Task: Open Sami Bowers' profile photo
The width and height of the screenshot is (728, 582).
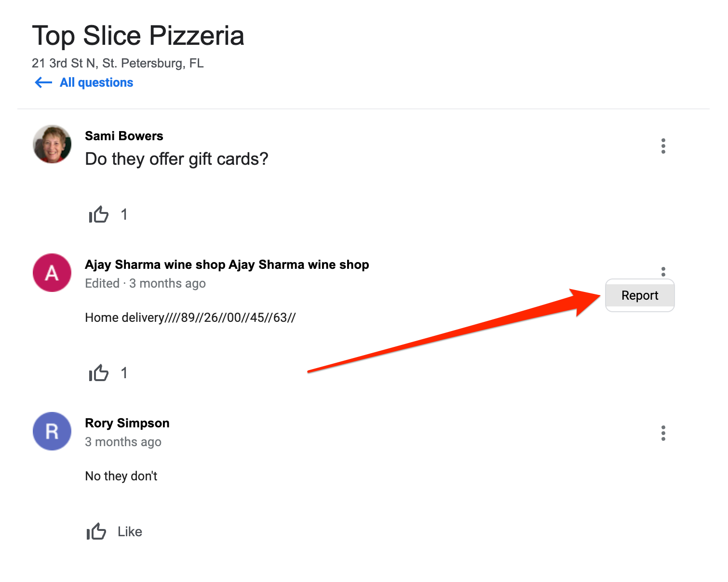Action: click(52, 144)
